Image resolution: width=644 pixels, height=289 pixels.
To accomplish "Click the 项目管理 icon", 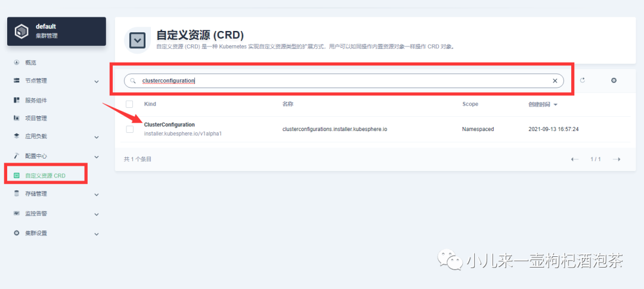I will click(x=17, y=118).
